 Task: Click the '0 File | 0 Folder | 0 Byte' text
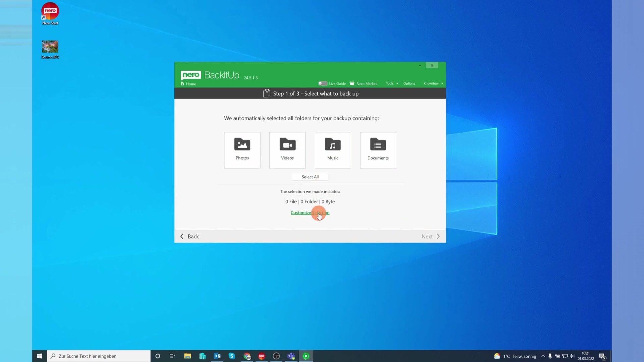point(310,201)
